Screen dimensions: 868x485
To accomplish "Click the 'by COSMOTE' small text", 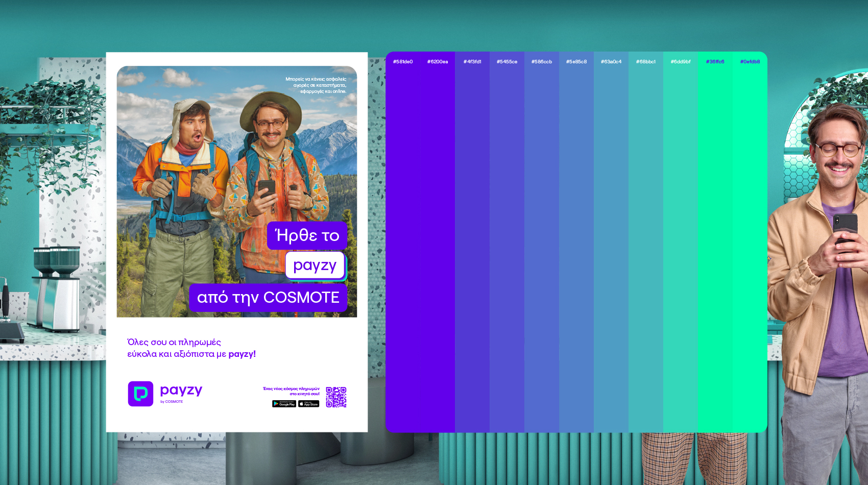I will point(172,402).
